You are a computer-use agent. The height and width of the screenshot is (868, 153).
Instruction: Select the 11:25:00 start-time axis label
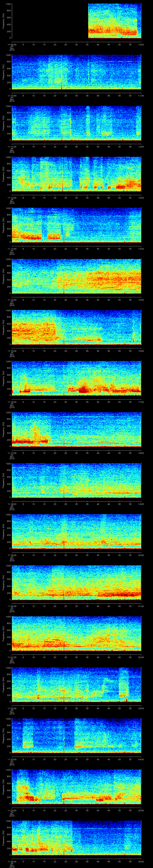[x=12, y=861]
